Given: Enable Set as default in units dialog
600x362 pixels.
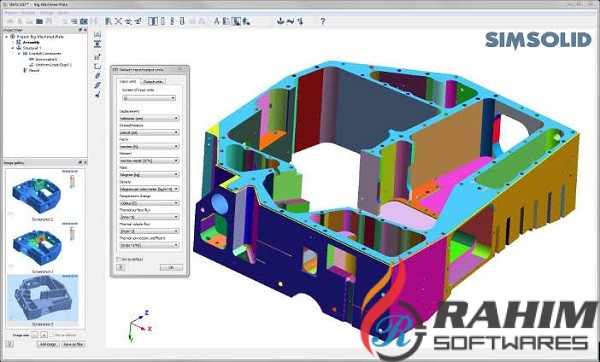Looking at the screenshot, I should point(119,259).
